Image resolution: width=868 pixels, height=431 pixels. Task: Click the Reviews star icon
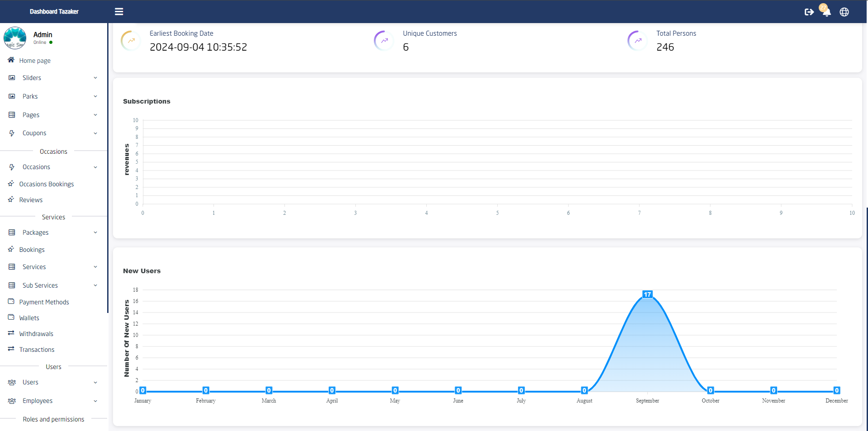11,199
